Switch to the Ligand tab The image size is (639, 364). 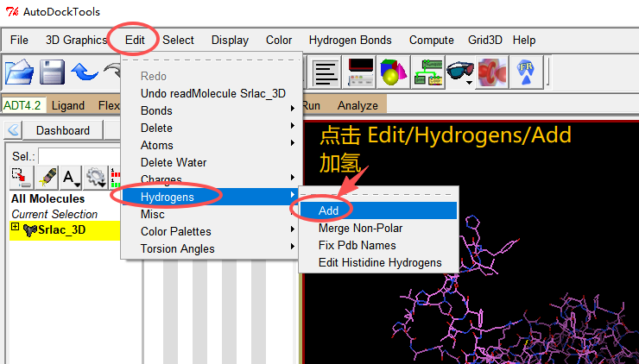point(68,105)
